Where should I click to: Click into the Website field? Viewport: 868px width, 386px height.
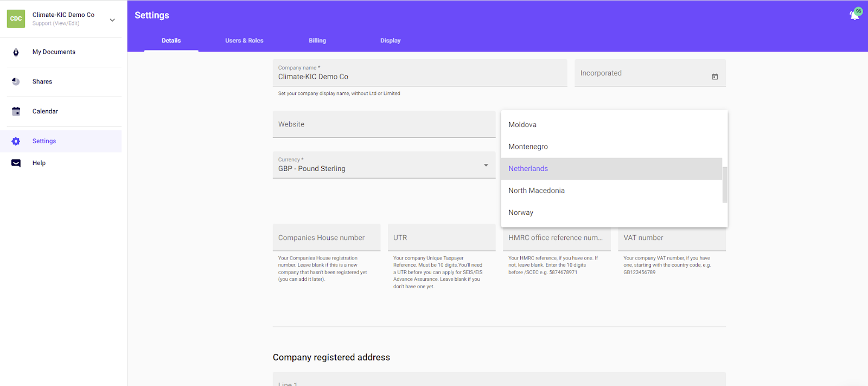click(384, 124)
